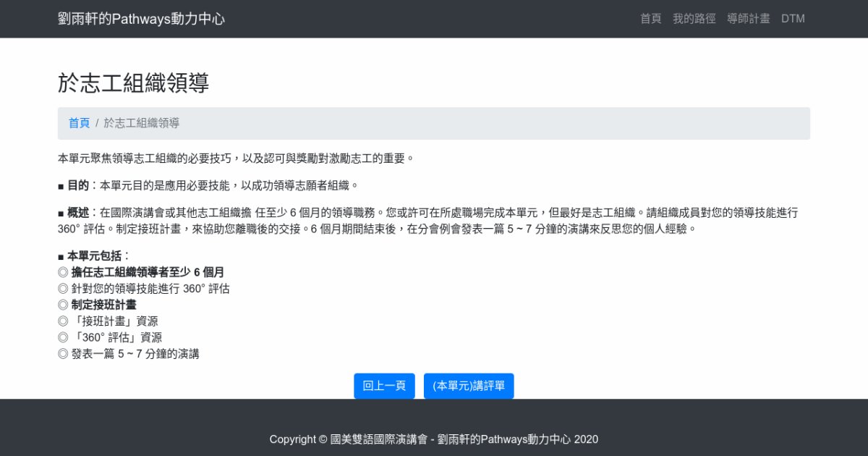This screenshot has width=868, height=456.
Task: Click the 劉雨軒的Pathways動力中心 brand link
Action: [x=141, y=19]
